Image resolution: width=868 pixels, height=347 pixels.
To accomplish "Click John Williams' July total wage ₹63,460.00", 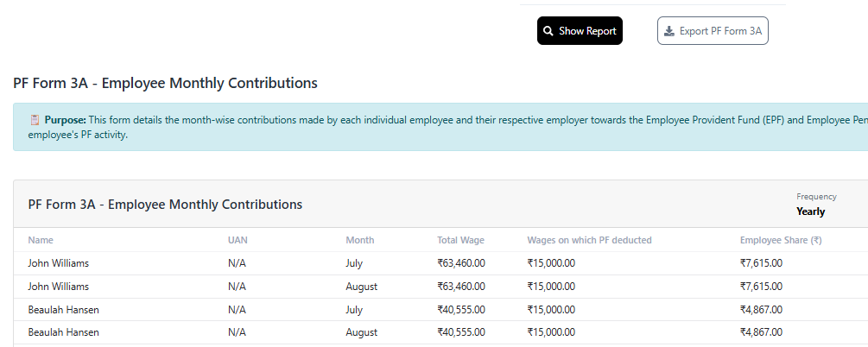I will tap(461, 263).
